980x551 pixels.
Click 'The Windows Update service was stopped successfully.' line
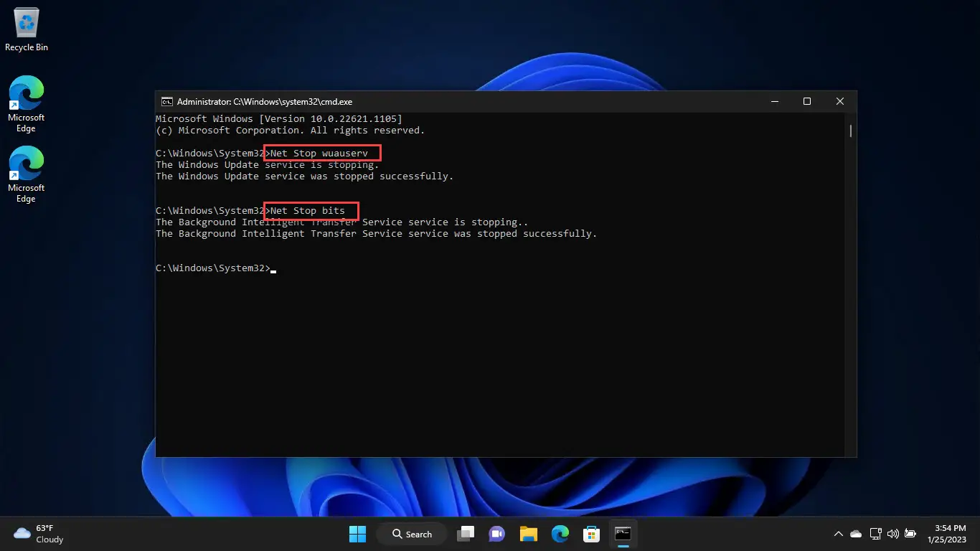tap(305, 176)
